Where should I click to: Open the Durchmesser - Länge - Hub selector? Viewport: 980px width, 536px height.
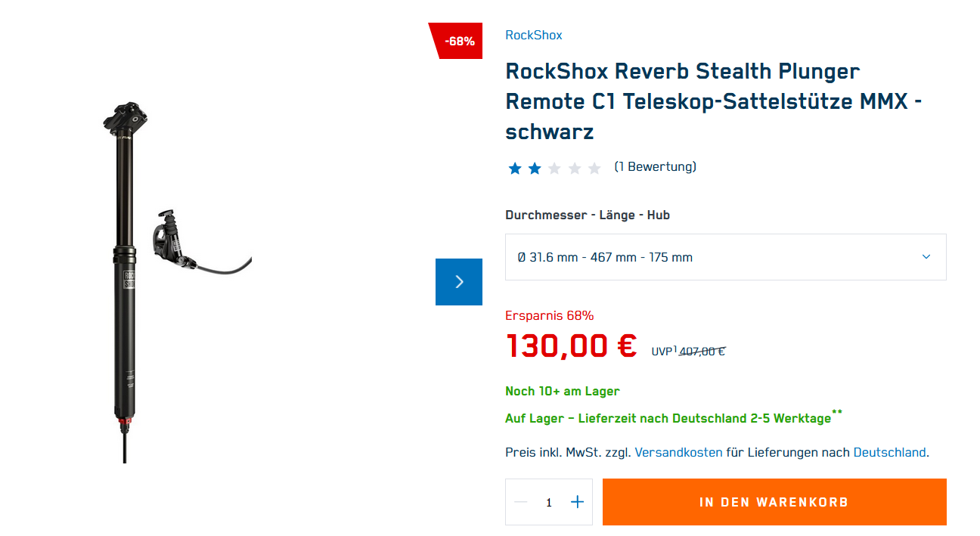tap(724, 257)
